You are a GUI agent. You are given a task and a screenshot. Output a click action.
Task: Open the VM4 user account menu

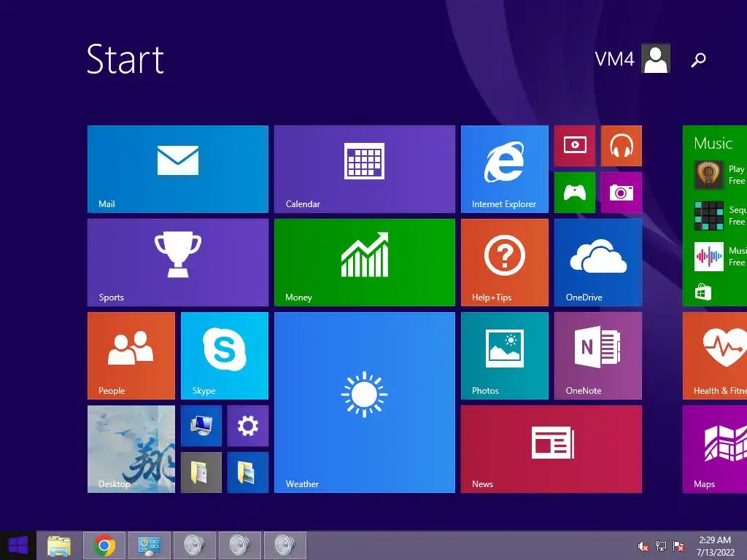[632, 58]
